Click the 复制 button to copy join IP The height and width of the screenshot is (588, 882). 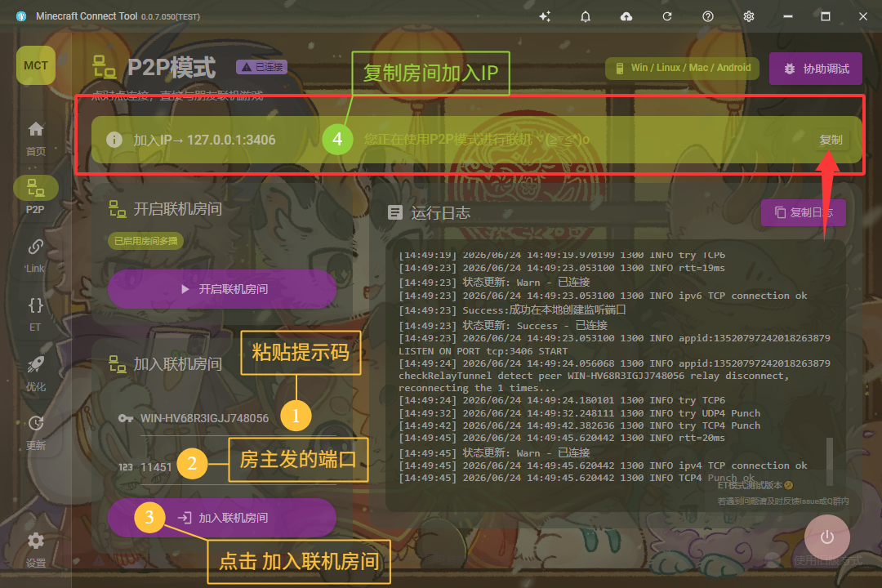pyautogui.click(x=831, y=140)
